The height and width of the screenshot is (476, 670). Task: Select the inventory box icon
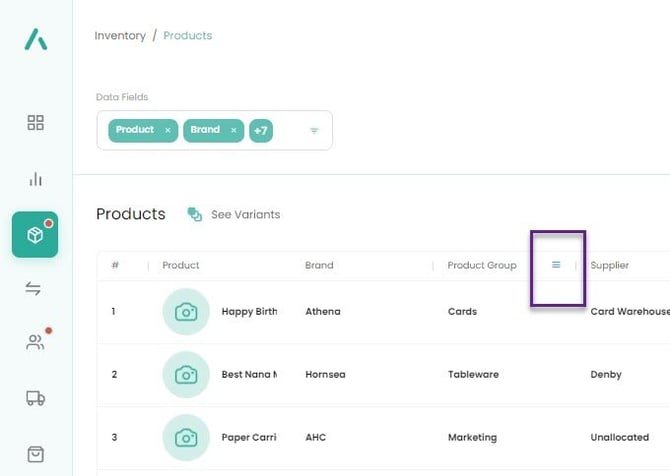point(35,235)
